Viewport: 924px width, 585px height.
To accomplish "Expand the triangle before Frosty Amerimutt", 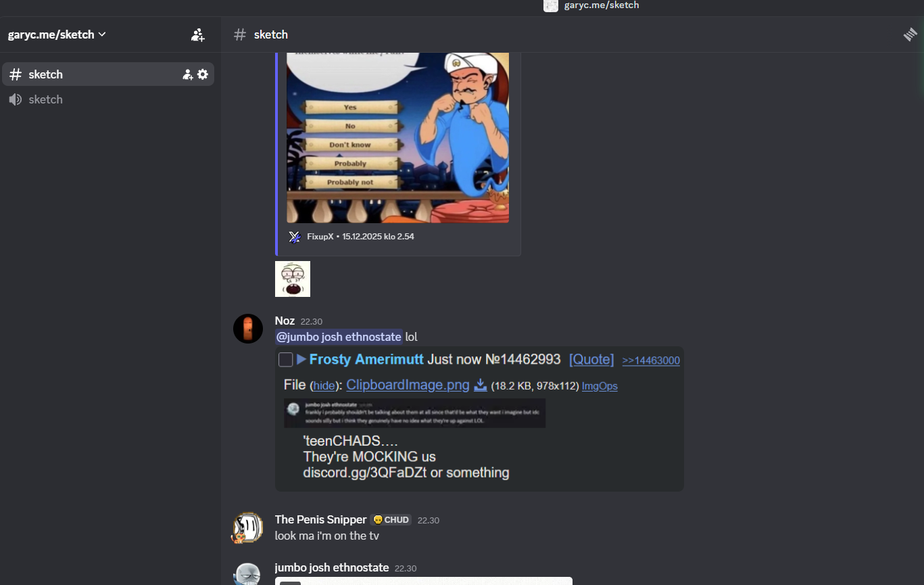I will click(301, 359).
